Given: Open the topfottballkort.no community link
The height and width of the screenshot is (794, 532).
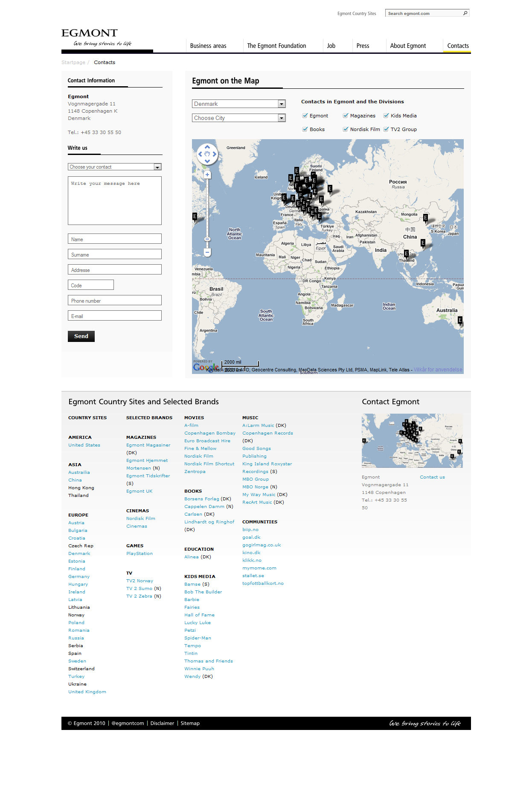Looking at the screenshot, I should click(x=263, y=584).
